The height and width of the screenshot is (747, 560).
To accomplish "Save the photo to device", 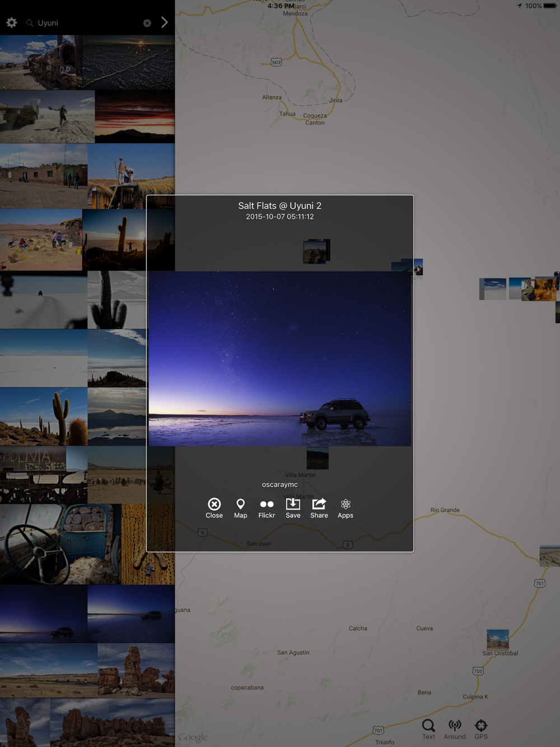I will pyautogui.click(x=293, y=508).
